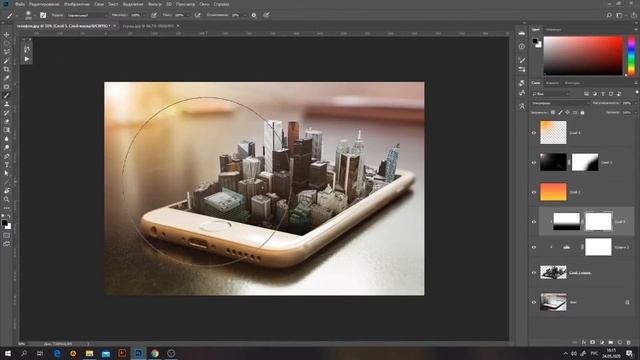Select the History Brush tool
Screen dimensions: 640x360
tap(7, 113)
